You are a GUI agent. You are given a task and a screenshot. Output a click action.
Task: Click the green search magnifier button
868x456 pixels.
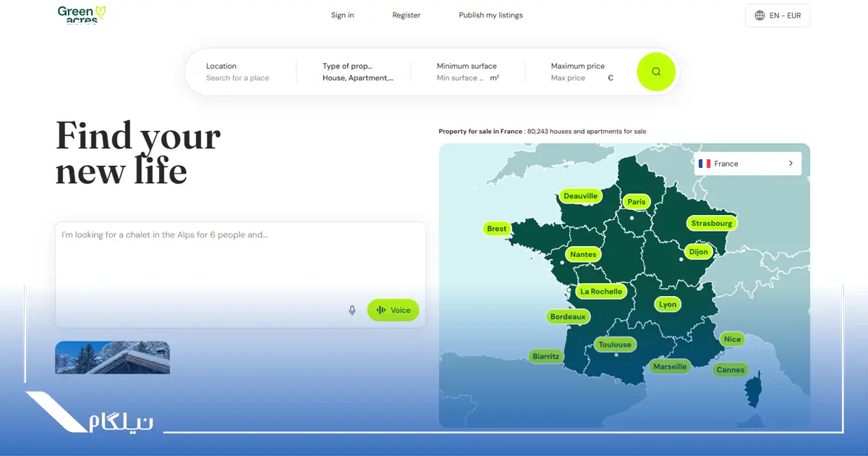tap(656, 72)
